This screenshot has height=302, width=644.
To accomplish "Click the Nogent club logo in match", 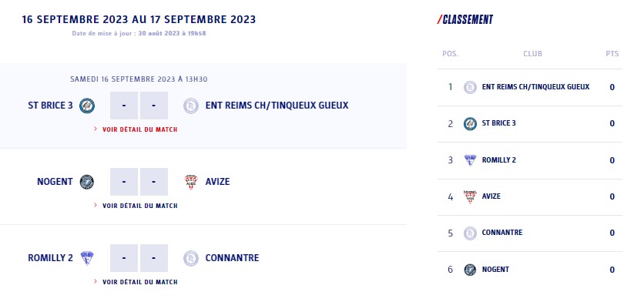I will pyautogui.click(x=86, y=182).
